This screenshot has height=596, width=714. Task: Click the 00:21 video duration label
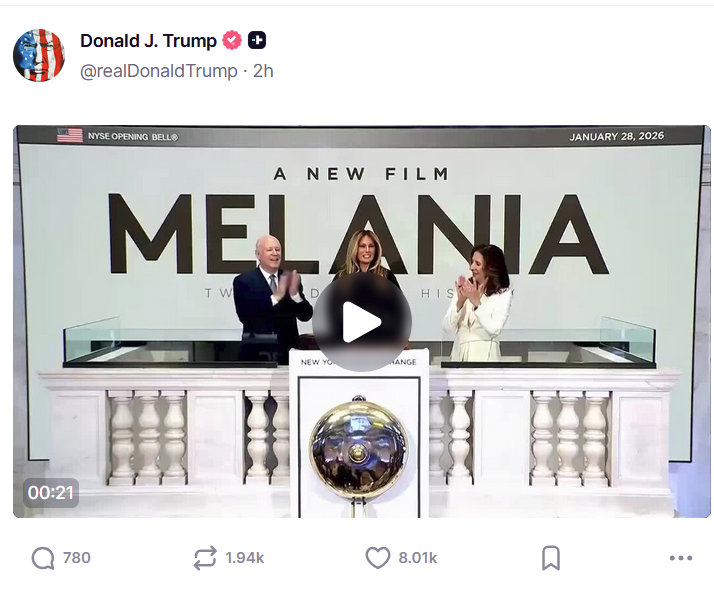(x=51, y=493)
